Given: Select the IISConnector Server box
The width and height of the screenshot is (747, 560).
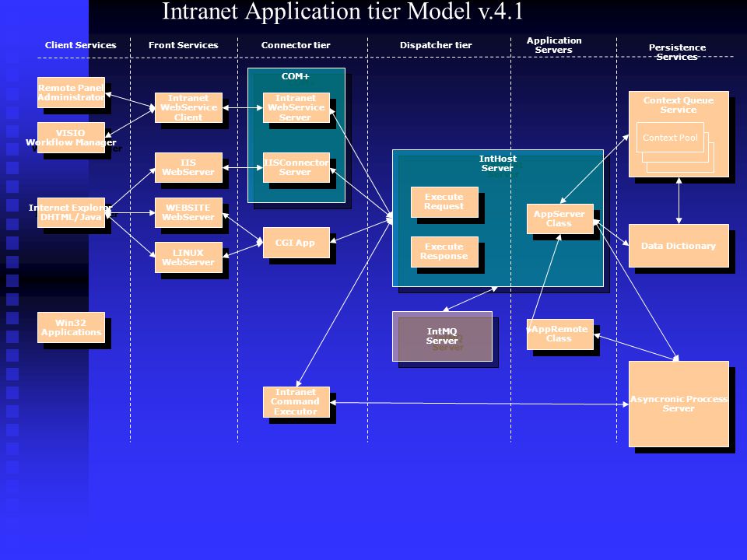Looking at the screenshot, I should [x=296, y=167].
